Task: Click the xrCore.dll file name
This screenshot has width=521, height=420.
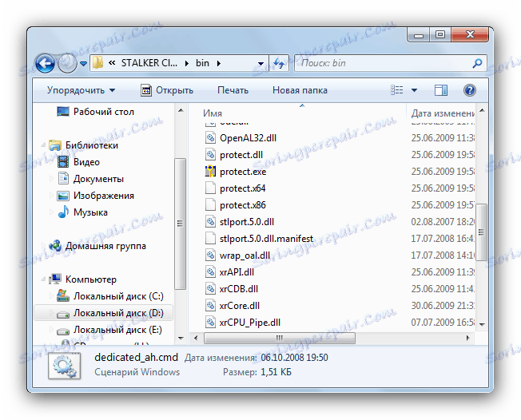Action: [240, 306]
